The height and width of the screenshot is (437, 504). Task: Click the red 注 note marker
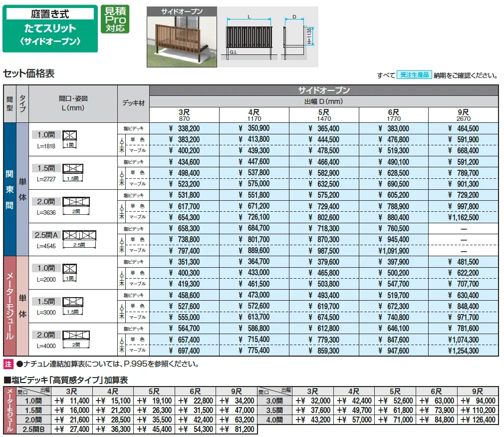click(x=8, y=364)
